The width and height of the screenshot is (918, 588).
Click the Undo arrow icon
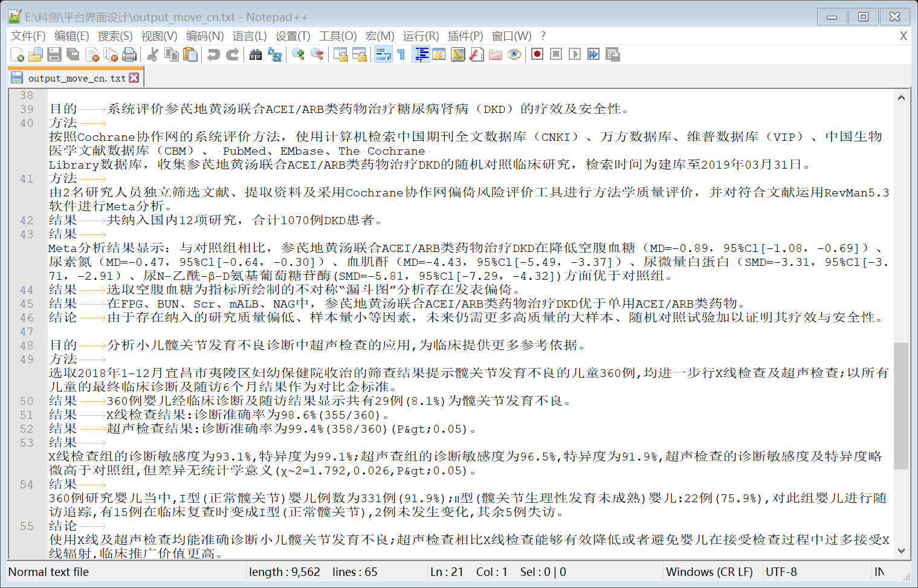[213, 55]
